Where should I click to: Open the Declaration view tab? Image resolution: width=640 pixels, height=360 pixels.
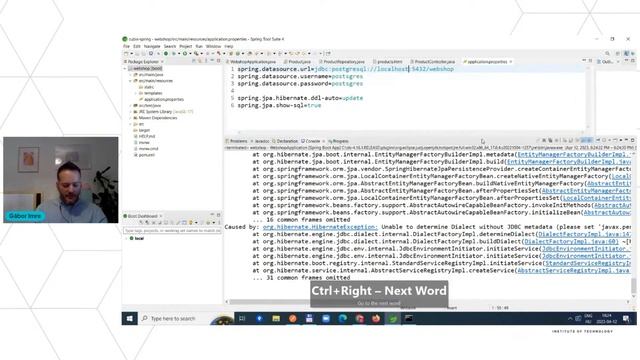[285, 141]
